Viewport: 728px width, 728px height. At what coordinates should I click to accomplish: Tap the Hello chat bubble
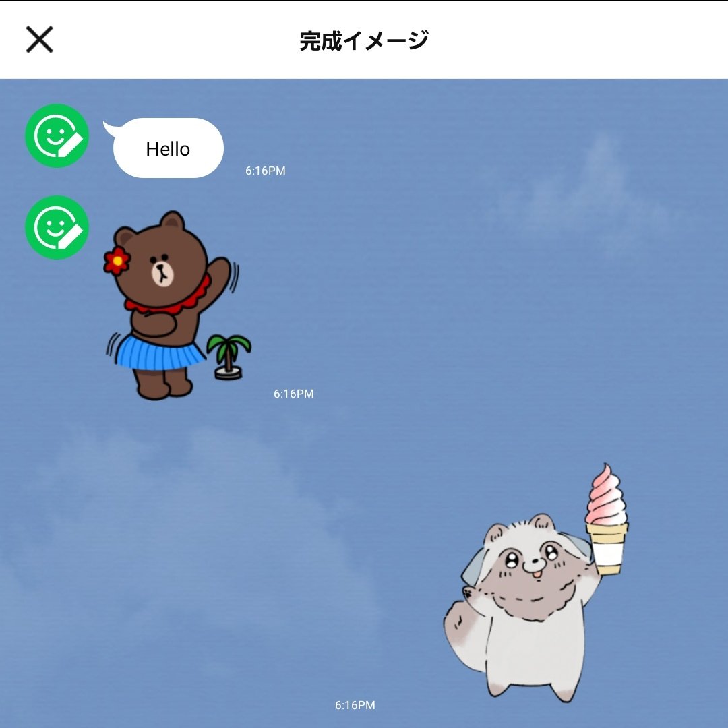pos(164,148)
